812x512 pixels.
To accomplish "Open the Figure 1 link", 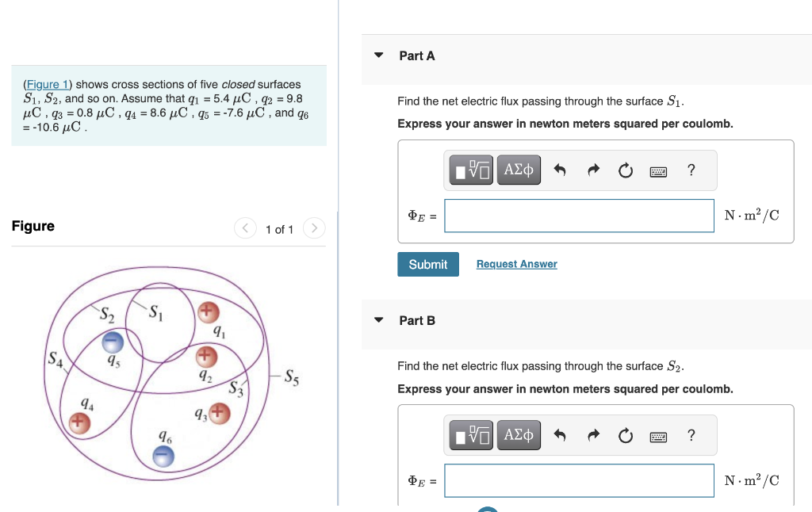I will (48, 84).
